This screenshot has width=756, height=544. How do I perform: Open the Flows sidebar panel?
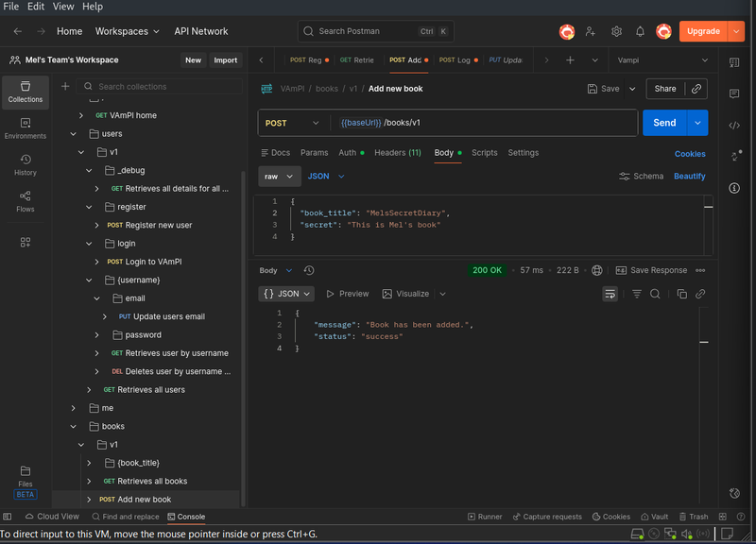point(26,201)
